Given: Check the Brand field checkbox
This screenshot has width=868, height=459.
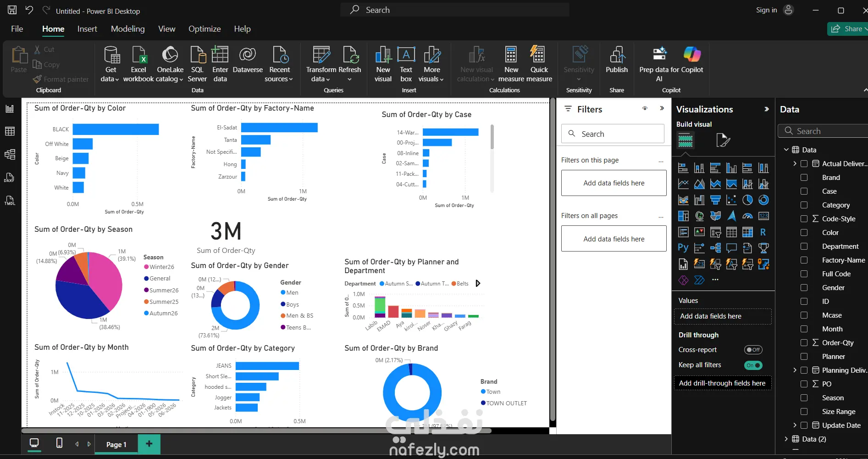Looking at the screenshot, I should tap(804, 177).
